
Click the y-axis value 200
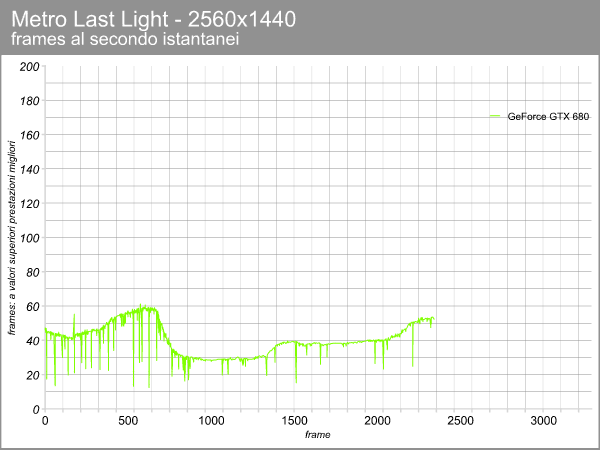pos(29,67)
